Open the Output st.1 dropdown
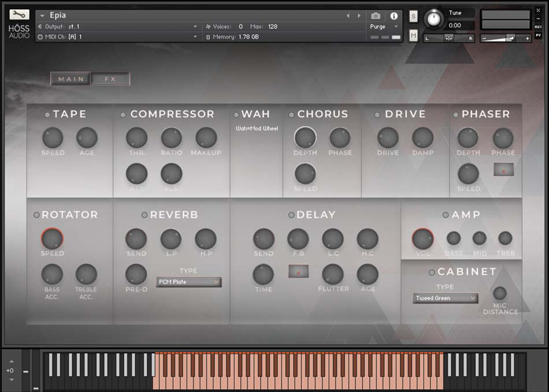The height and width of the screenshot is (392, 549). (x=116, y=26)
